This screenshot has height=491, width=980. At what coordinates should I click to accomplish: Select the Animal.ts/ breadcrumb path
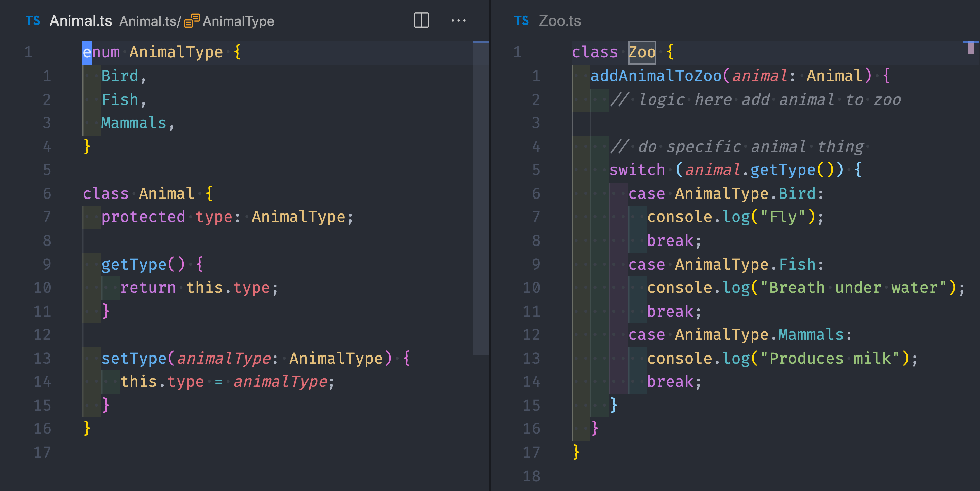tap(150, 21)
